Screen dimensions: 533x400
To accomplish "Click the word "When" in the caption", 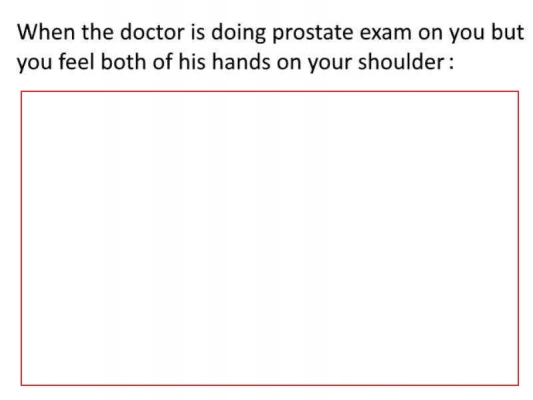I will pyautogui.click(x=46, y=32).
